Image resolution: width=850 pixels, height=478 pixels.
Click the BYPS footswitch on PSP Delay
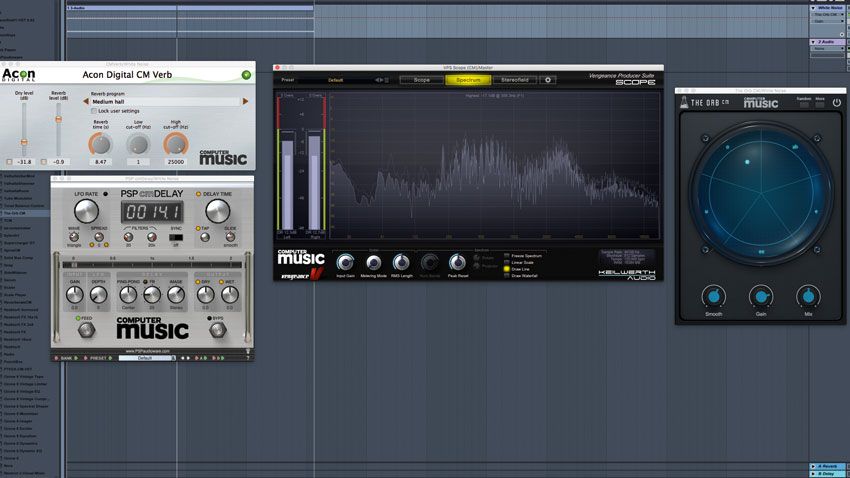coord(218,330)
